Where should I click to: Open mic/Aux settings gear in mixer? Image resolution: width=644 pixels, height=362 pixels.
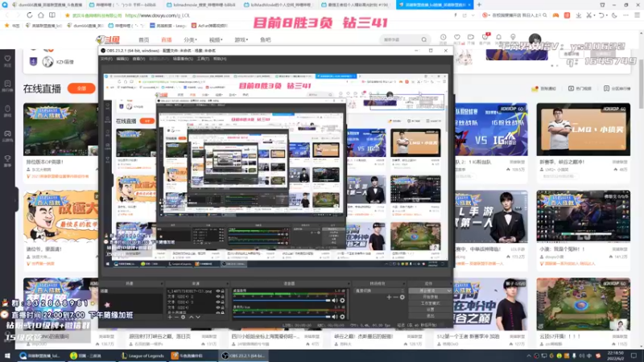coord(342,316)
